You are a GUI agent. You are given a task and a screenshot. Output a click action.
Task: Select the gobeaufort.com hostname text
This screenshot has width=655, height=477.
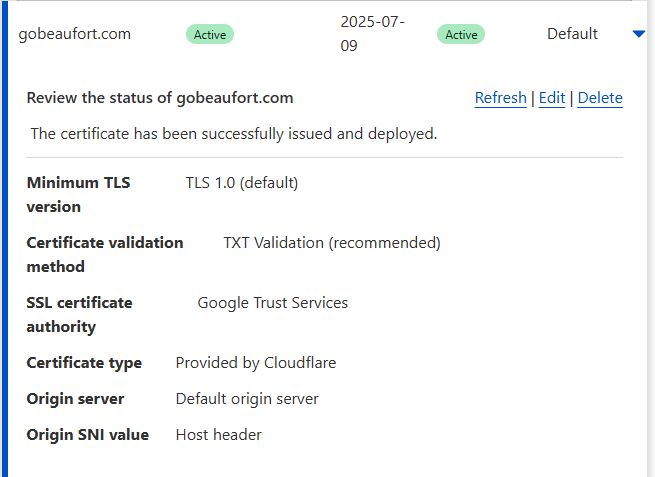(x=74, y=34)
